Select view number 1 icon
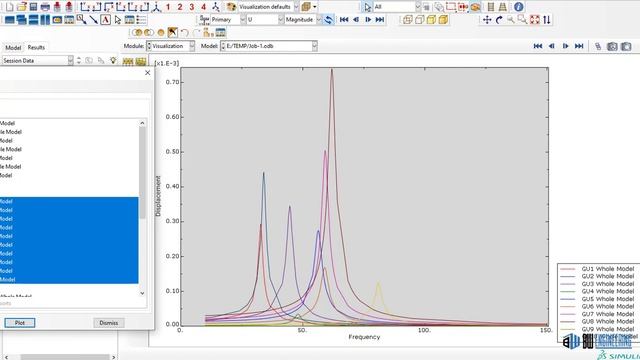The image size is (640, 360). coord(168,7)
